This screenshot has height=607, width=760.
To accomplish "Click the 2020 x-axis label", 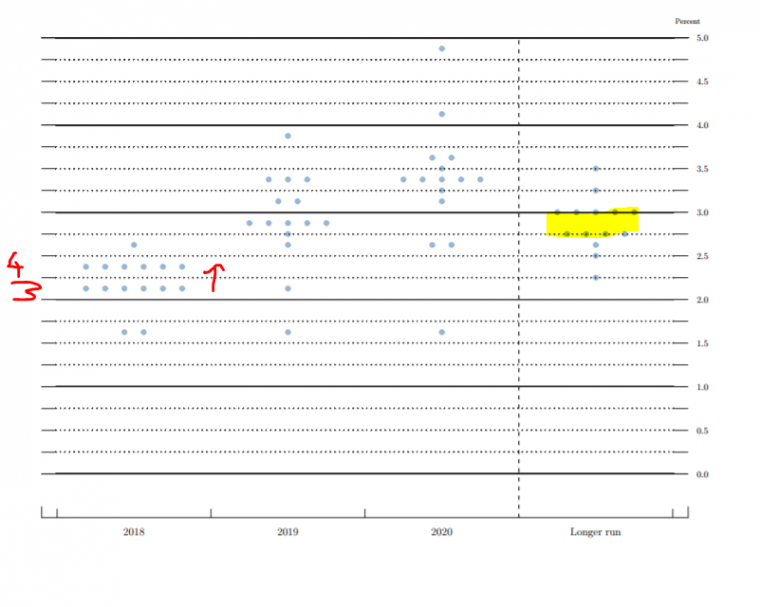I will (442, 532).
